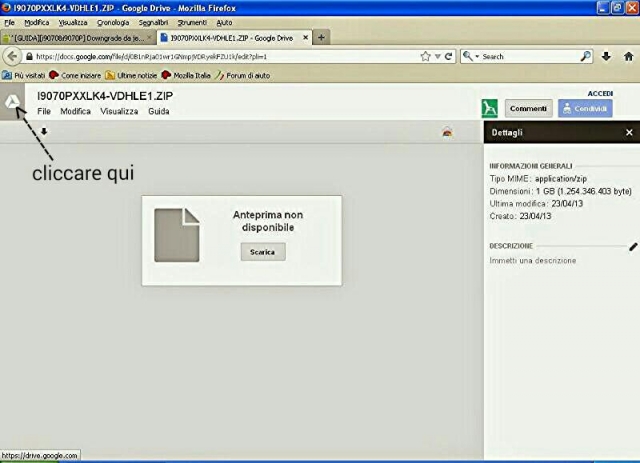Go to Firefox home page icon
The width and height of the screenshot is (640, 463).
pyautogui.click(x=628, y=56)
